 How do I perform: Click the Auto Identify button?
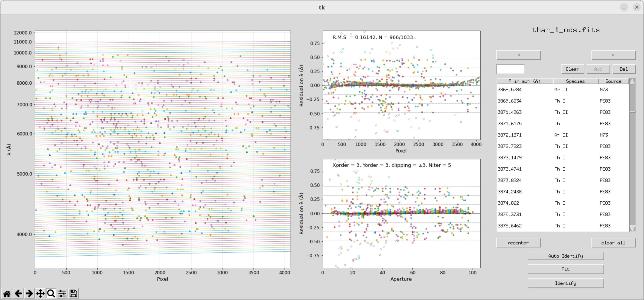pos(565,256)
